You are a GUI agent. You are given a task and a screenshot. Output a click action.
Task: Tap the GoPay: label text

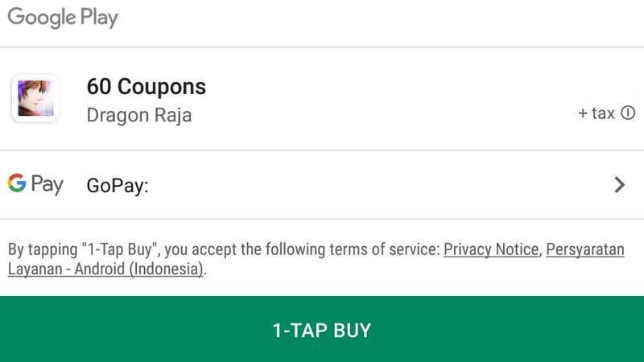tap(118, 186)
